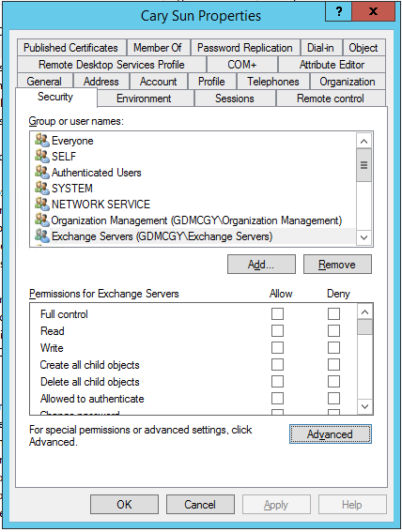The width and height of the screenshot is (402, 532).
Task: Click the Advanced button
Action: tap(331, 434)
